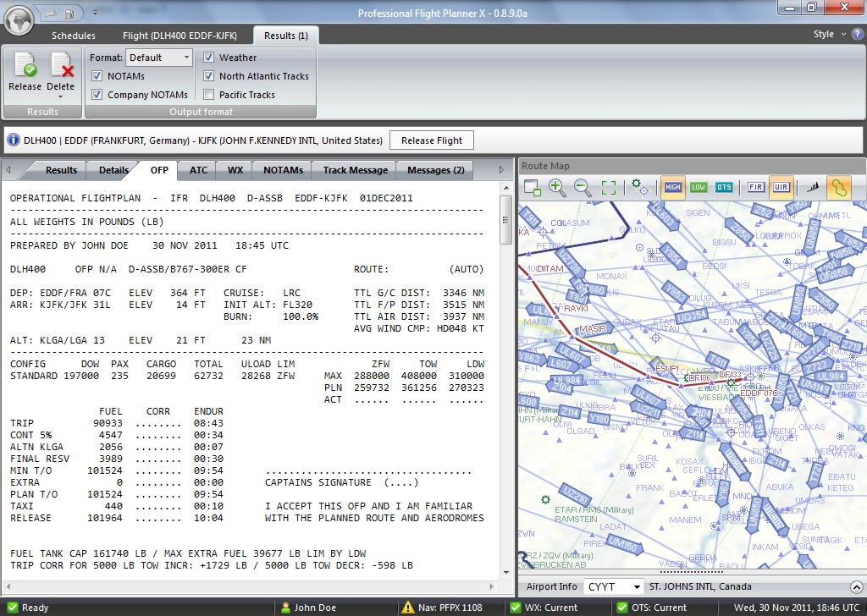Open the Format dropdown set to Default

click(158, 58)
